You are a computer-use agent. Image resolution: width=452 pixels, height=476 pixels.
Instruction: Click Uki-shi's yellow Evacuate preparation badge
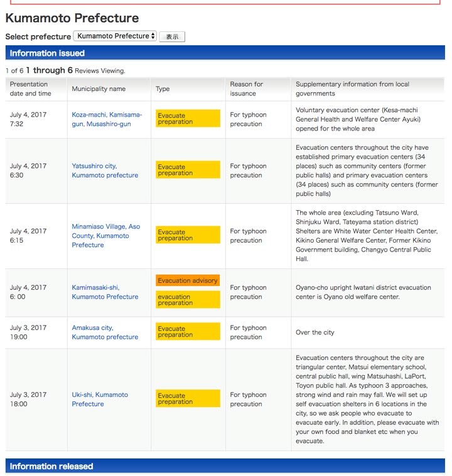tap(188, 399)
